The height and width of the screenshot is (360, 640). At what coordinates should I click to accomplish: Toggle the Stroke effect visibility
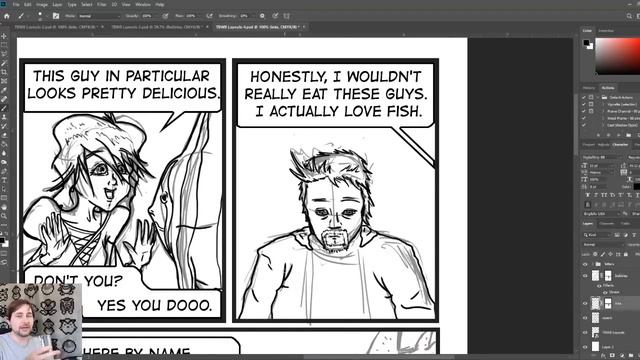[605, 292]
